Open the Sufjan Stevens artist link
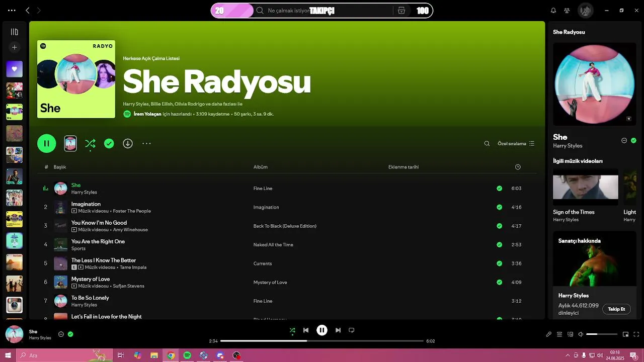Screen dimensions: 644x362 click(x=128, y=286)
